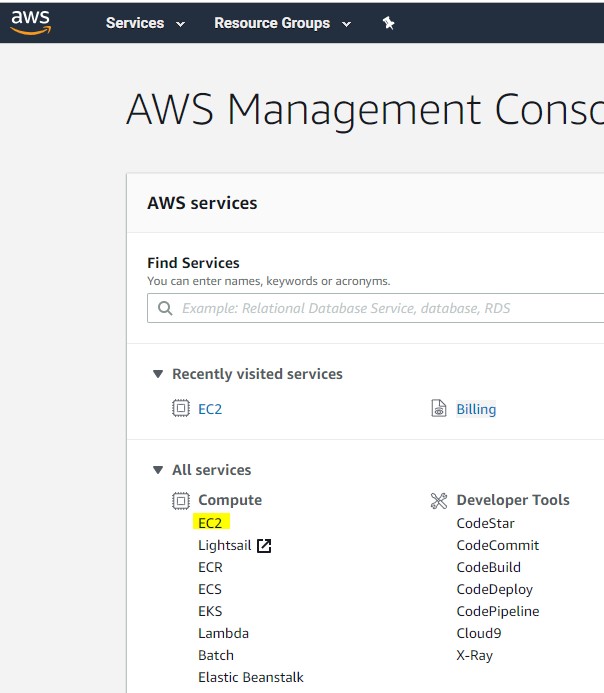Image resolution: width=604 pixels, height=693 pixels.
Task: Collapse the All services section
Action: point(158,470)
